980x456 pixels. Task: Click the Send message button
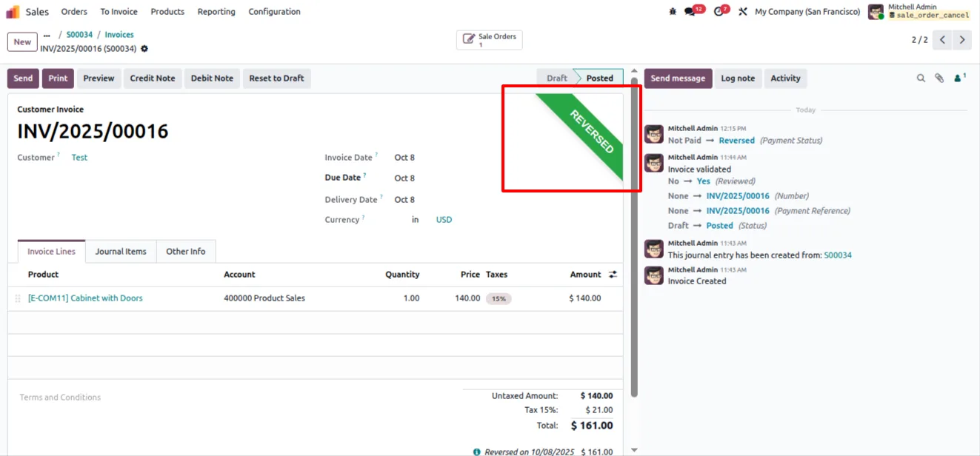coord(678,78)
